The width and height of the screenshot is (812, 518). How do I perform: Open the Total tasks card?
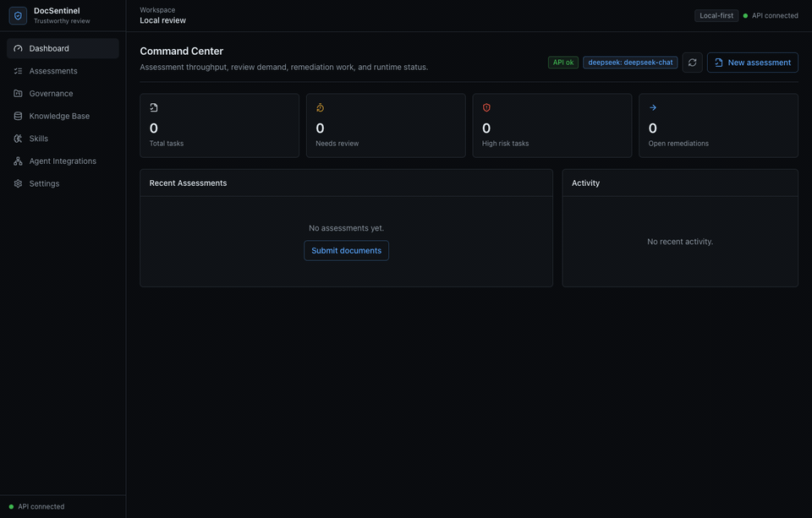click(x=220, y=126)
